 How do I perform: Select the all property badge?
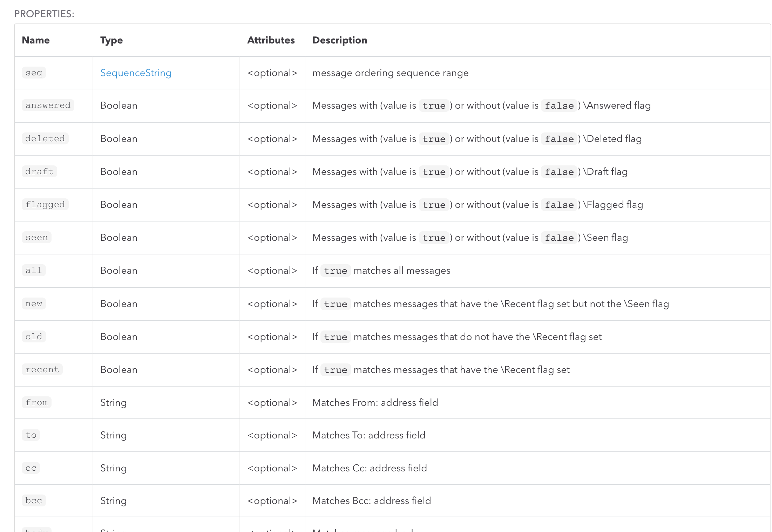34,270
